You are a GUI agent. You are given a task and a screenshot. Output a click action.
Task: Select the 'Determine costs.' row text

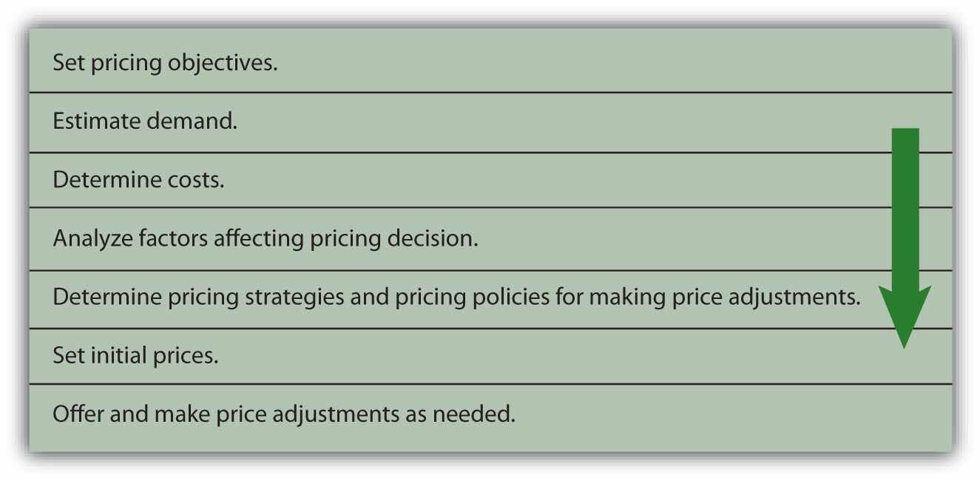click(x=138, y=180)
